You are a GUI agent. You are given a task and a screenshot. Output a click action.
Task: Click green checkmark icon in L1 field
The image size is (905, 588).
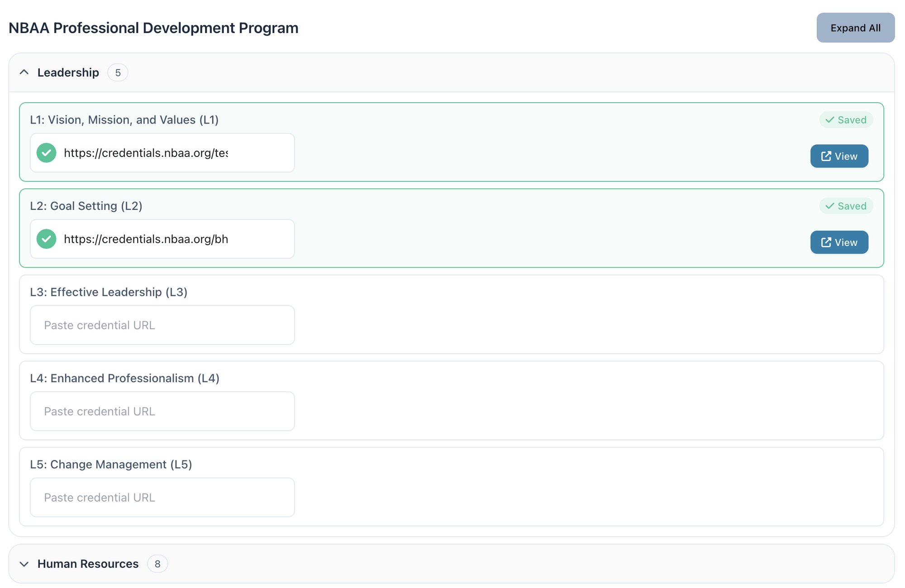coord(46,153)
